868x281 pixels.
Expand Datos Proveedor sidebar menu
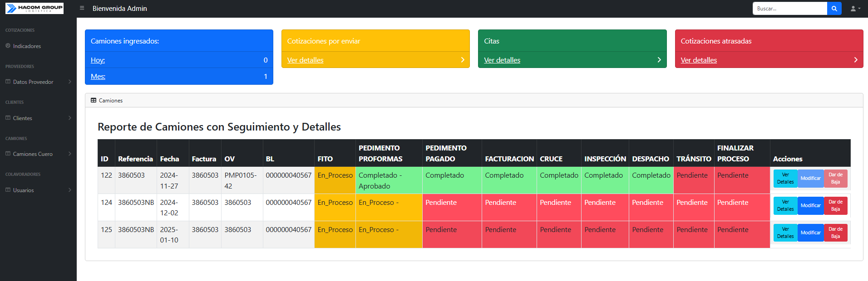38,82
